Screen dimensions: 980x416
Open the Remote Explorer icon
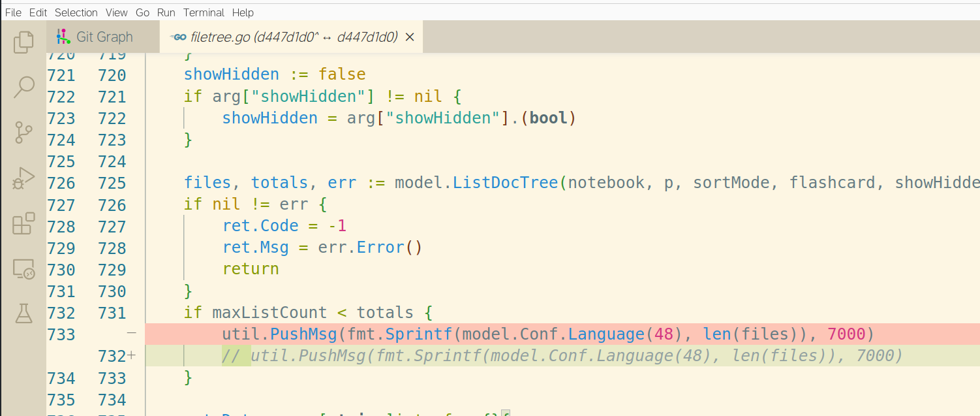pyautogui.click(x=23, y=269)
